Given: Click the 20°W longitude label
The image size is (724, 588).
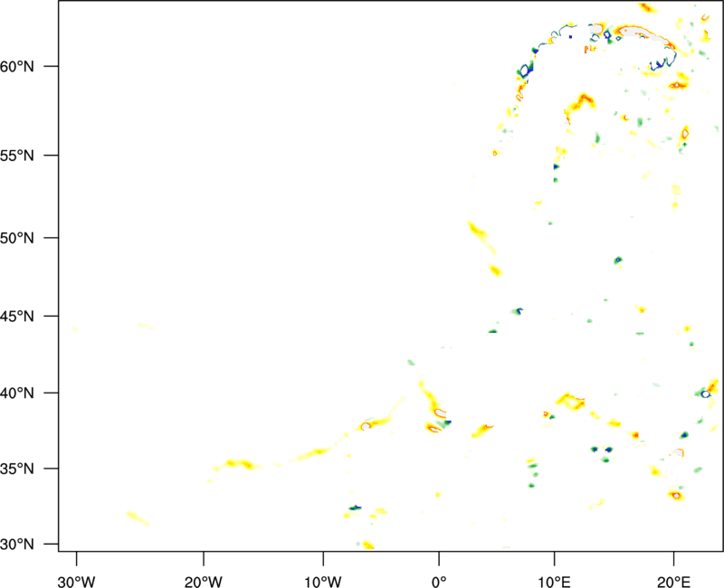Looking at the screenshot, I should point(203,582).
